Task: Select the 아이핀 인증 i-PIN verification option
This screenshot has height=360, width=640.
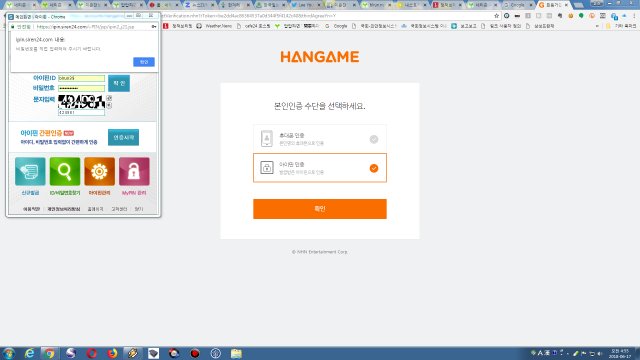Action: [x=320, y=168]
